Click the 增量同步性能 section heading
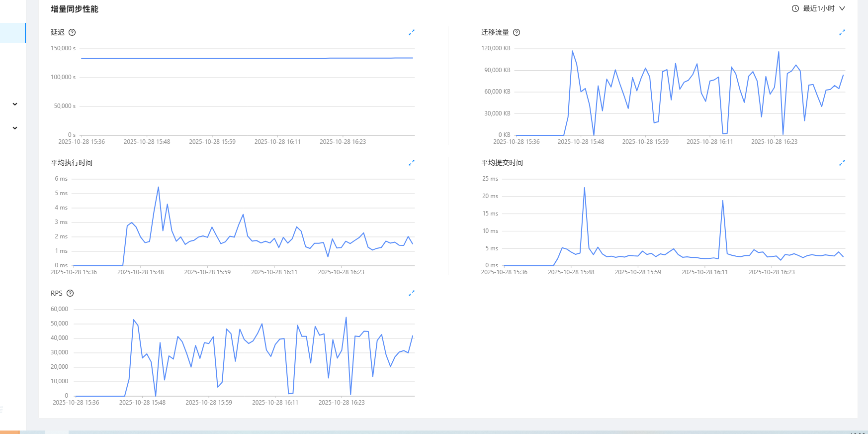868x434 pixels. click(75, 9)
